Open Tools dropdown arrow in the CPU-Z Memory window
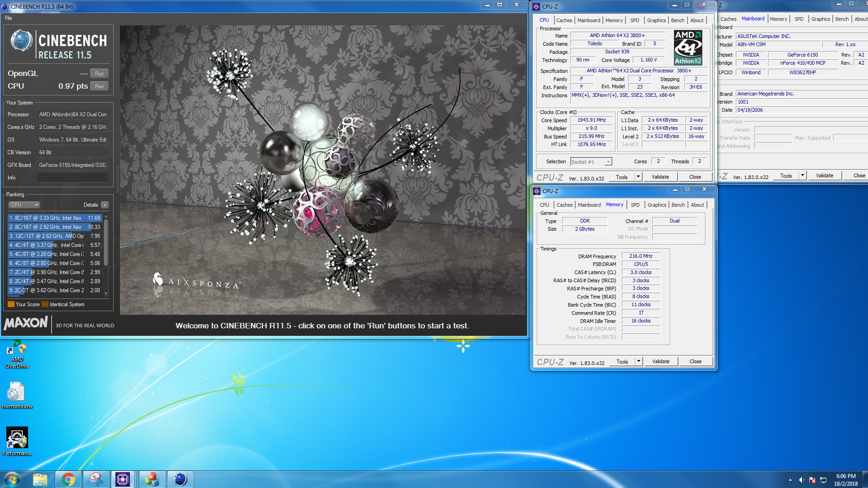Viewport: 868px width, 488px height. tap(639, 361)
